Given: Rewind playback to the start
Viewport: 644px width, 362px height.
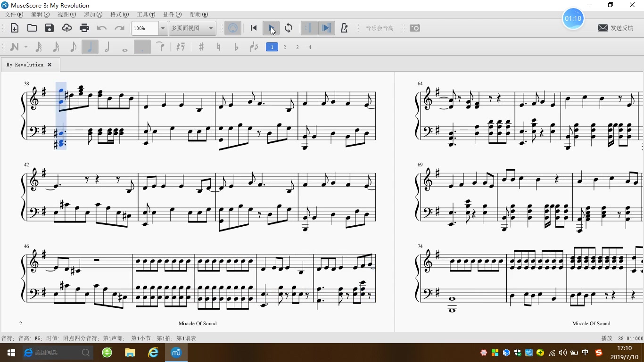Looking at the screenshot, I should coord(254,28).
